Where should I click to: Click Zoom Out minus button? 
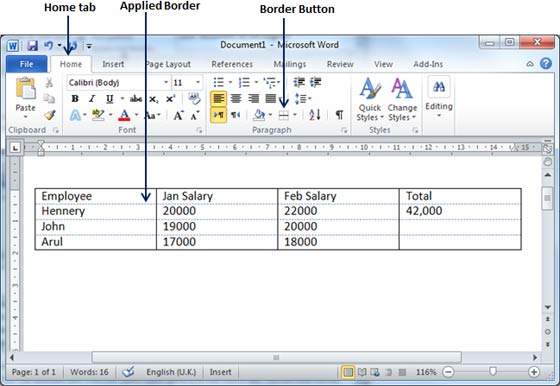point(448,372)
